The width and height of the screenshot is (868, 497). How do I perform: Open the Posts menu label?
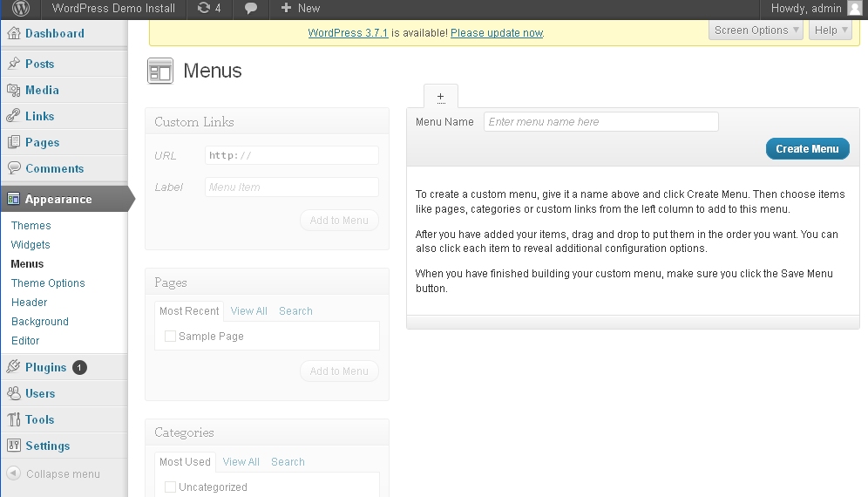tap(40, 64)
